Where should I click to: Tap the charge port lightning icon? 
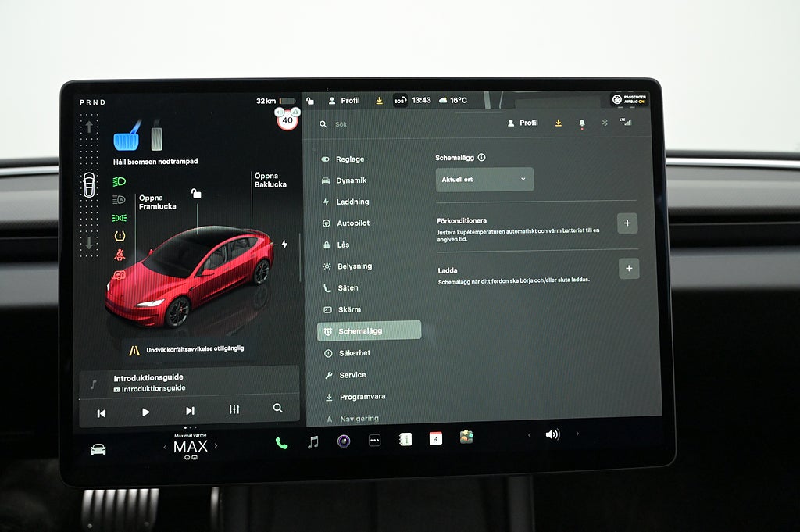pos(284,245)
